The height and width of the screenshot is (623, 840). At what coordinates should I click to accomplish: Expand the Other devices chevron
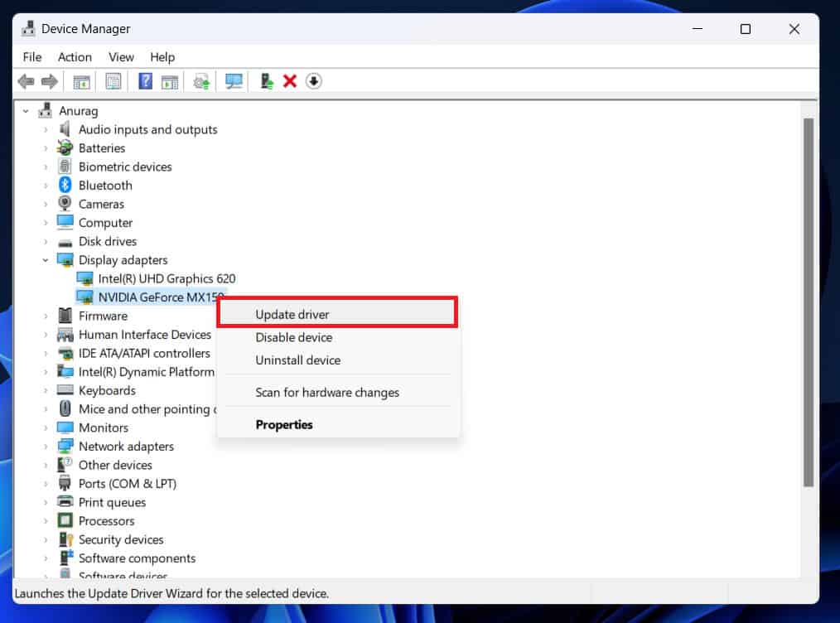point(46,465)
